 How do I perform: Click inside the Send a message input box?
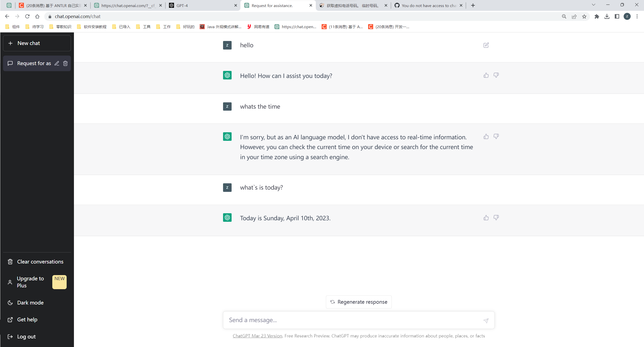pos(327,320)
